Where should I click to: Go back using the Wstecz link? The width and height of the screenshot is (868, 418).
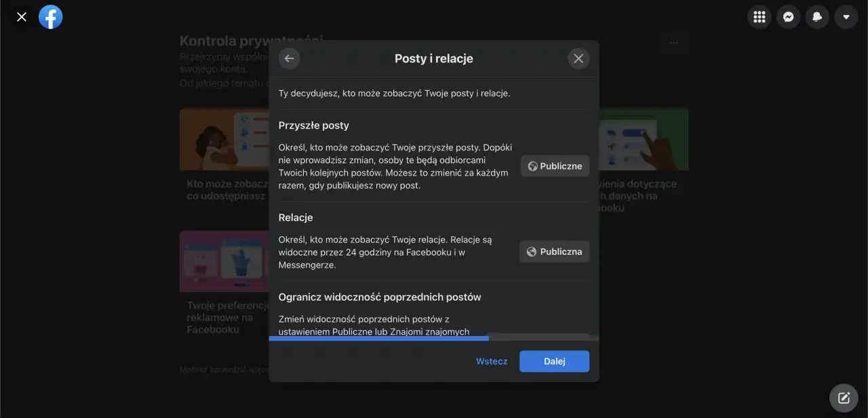pyautogui.click(x=491, y=361)
